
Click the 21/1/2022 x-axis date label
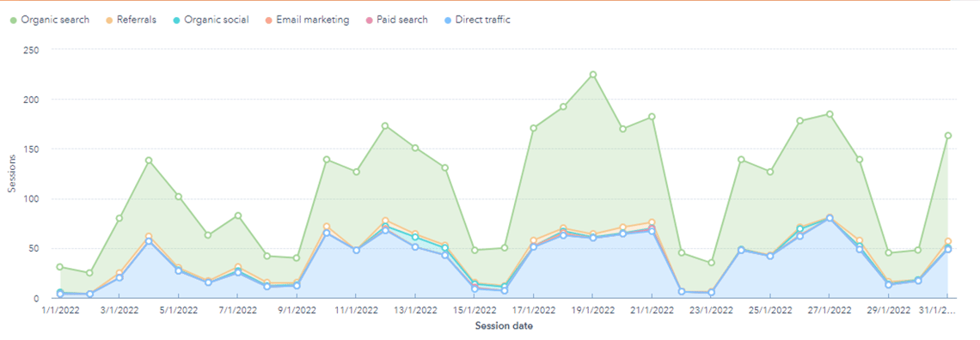652,310
